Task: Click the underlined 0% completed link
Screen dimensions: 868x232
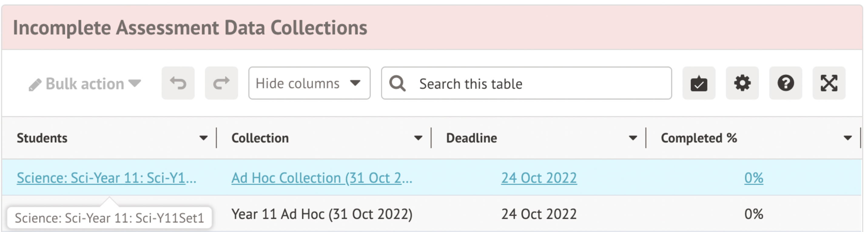Action: 753,178
